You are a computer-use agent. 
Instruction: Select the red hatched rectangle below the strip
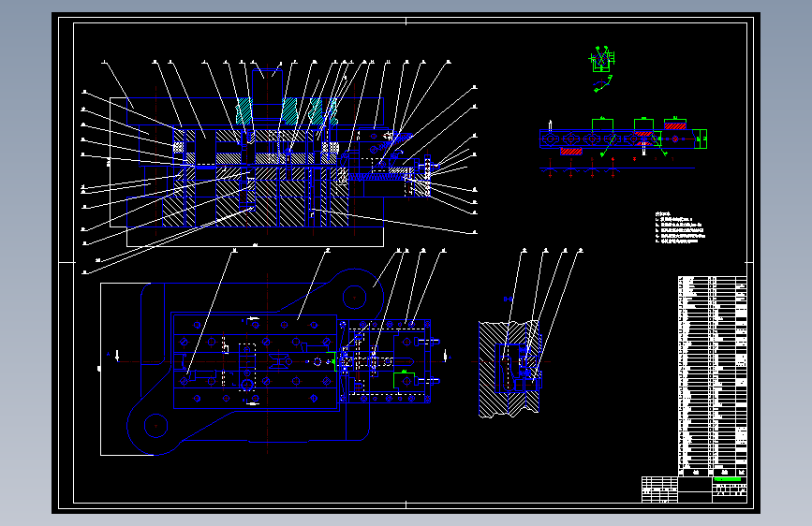tap(570, 152)
